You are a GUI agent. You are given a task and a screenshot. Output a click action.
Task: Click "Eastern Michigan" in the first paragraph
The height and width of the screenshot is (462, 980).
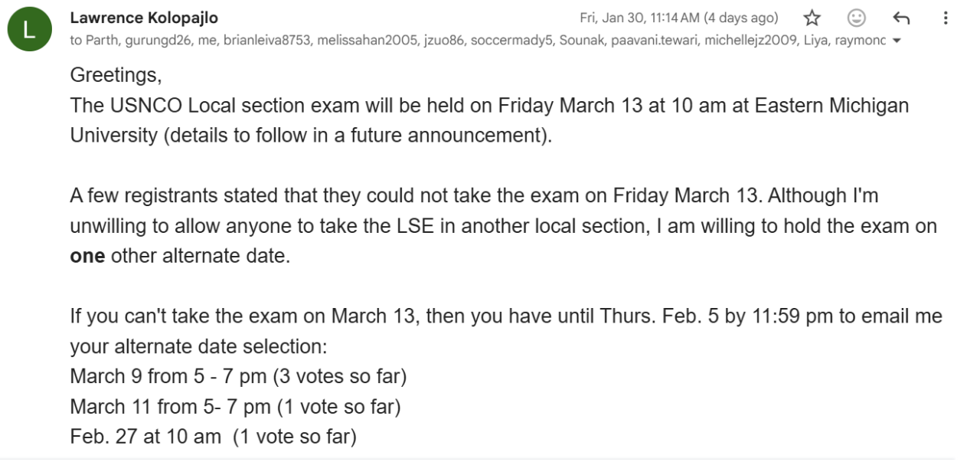coord(831,105)
